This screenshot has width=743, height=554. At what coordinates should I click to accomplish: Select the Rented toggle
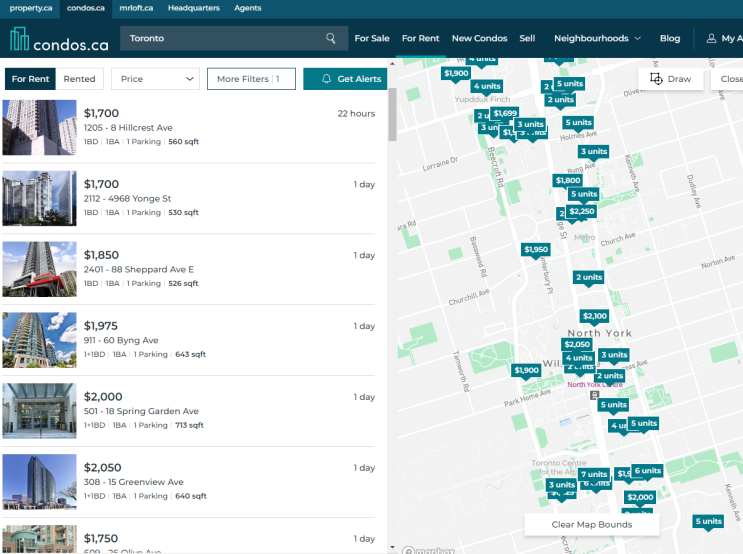tap(79, 79)
